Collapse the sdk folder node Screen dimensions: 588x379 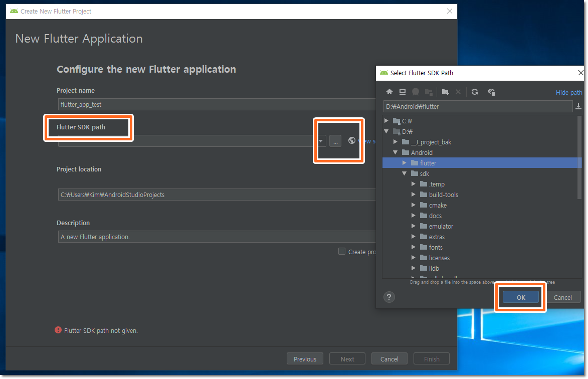pyautogui.click(x=405, y=173)
